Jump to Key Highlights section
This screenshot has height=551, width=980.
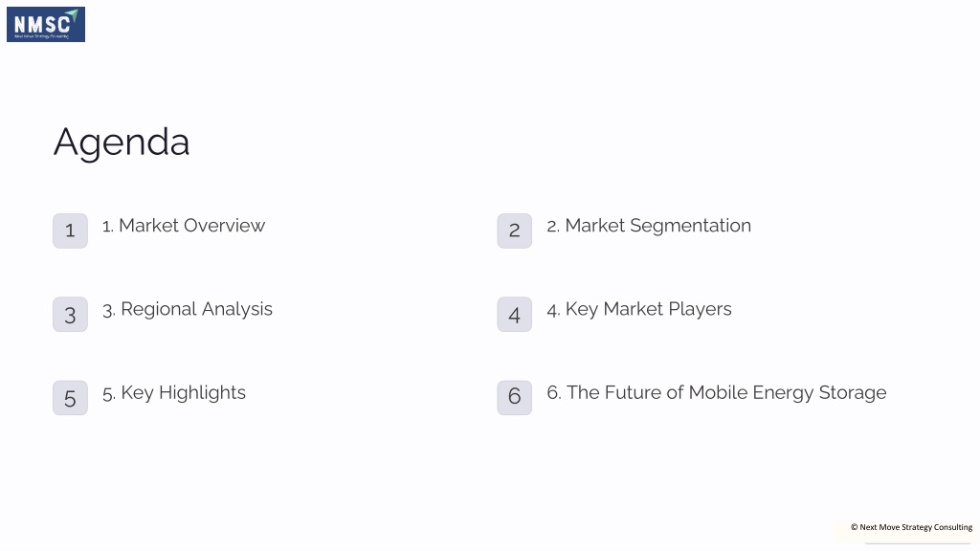pos(174,393)
